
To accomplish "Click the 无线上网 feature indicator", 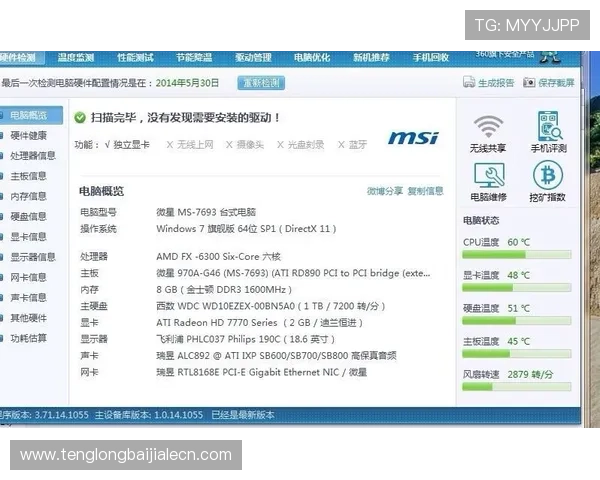I will 190,145.
